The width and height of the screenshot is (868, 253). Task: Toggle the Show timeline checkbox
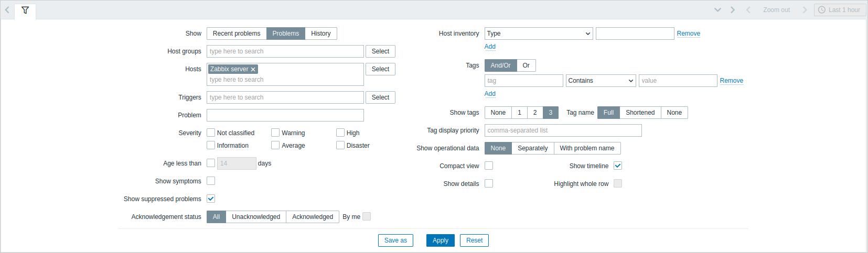click(x=618, y=166)
